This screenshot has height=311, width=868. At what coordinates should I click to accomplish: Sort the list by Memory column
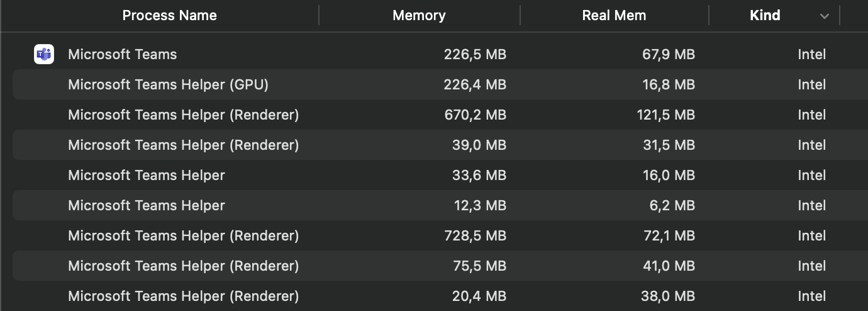420,16
